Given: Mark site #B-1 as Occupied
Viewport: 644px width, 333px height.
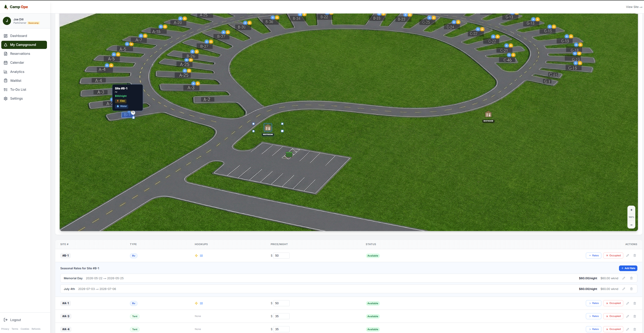Looking at the screenshot, I should pyautogui.click(x=613, y=256).
